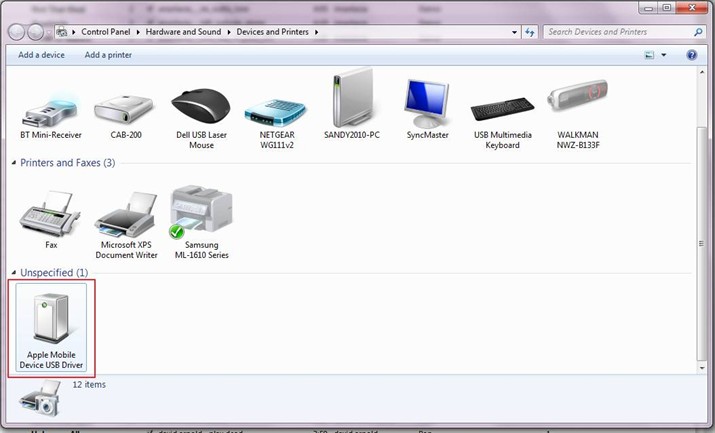This screenshot has width=715, height=433.
Task: Select the Samsung ML-1610 Series printer
Action: (201, 212)
